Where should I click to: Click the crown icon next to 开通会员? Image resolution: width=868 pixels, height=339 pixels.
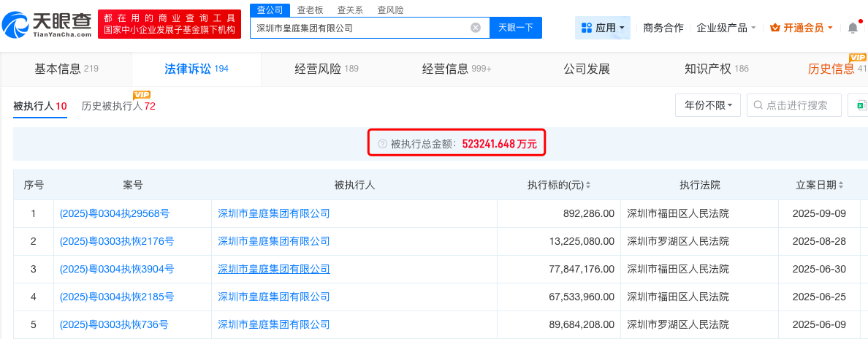[775, 28]
